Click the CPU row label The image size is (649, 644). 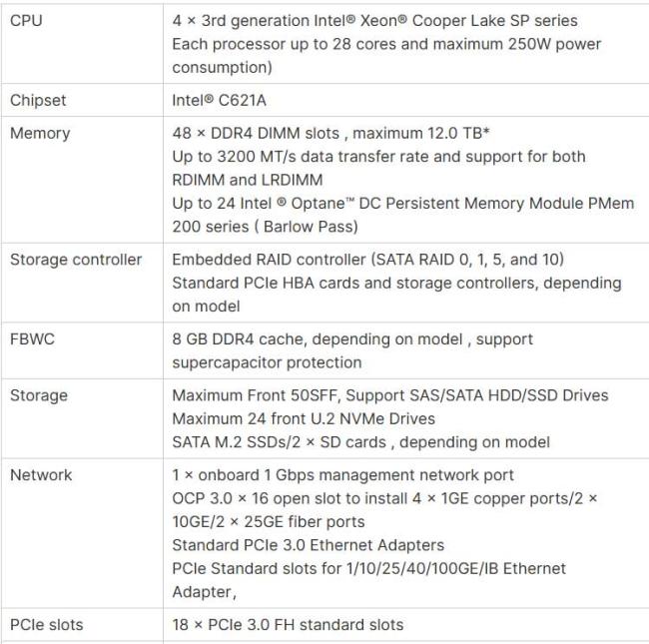point(26,20)
